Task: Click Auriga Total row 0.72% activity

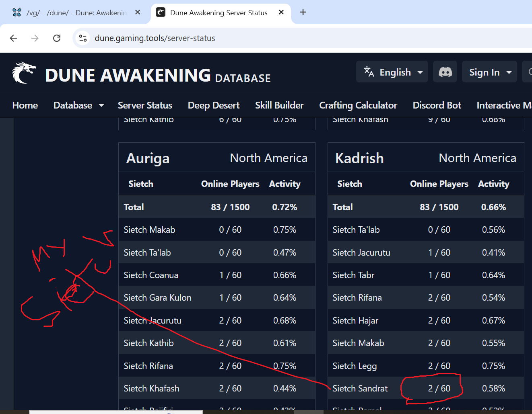Action: point(285,207)
